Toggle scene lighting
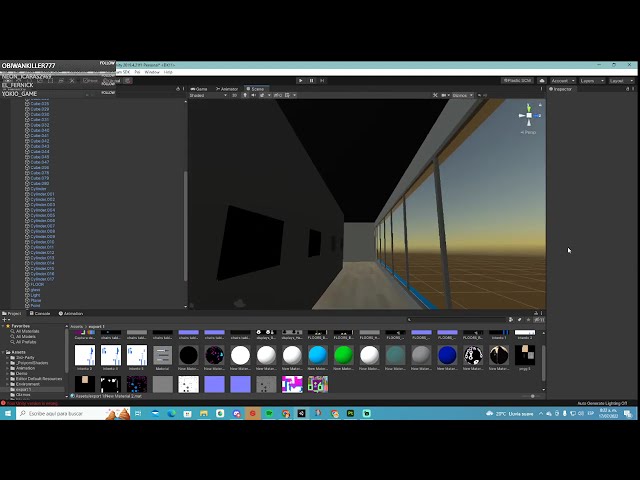 point(245,96)
